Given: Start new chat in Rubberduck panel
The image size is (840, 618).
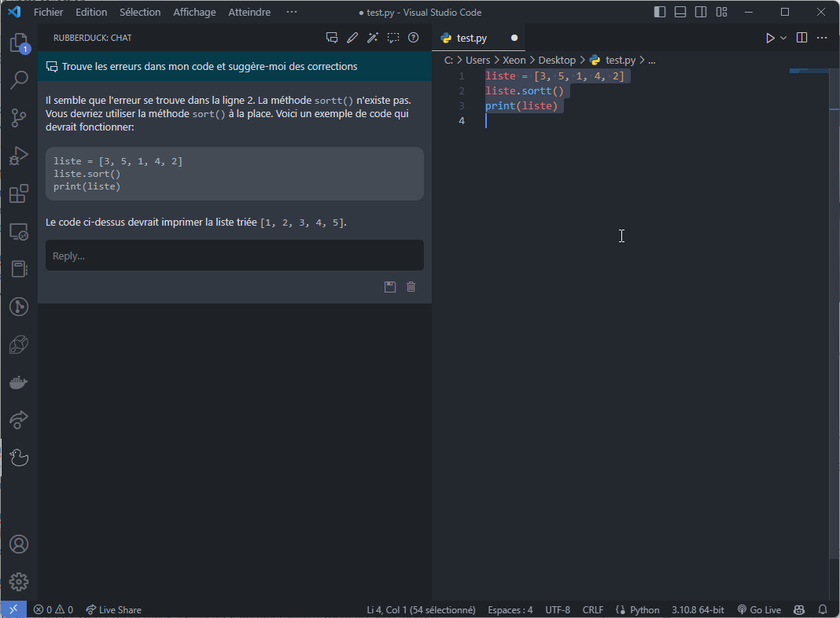Looking at the screenshot, I should (332, 38).
